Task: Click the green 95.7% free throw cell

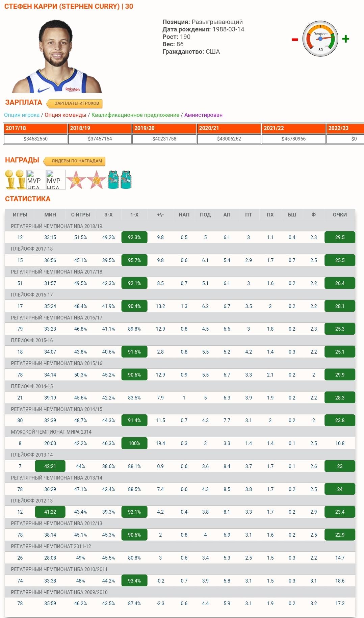Action: [134, 260]
